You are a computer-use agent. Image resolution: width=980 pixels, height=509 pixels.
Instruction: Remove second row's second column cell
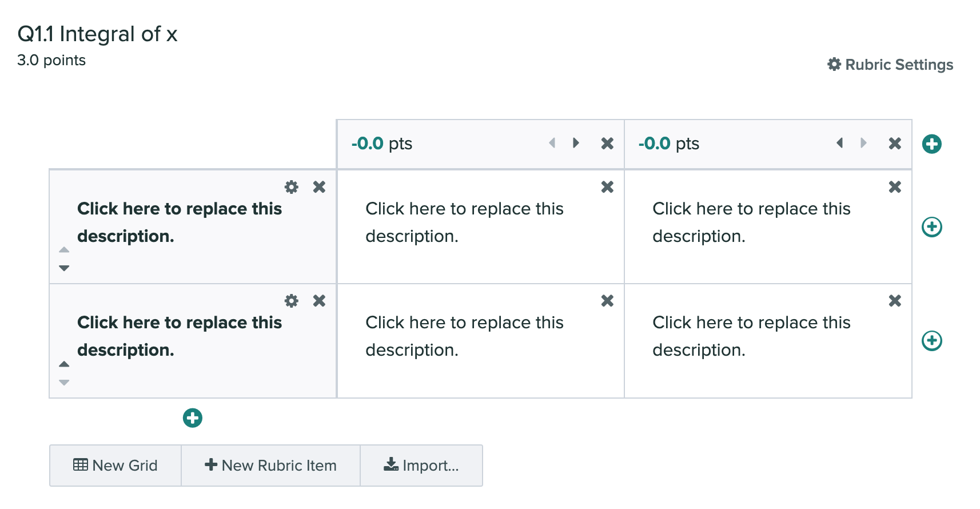(895, 301)
